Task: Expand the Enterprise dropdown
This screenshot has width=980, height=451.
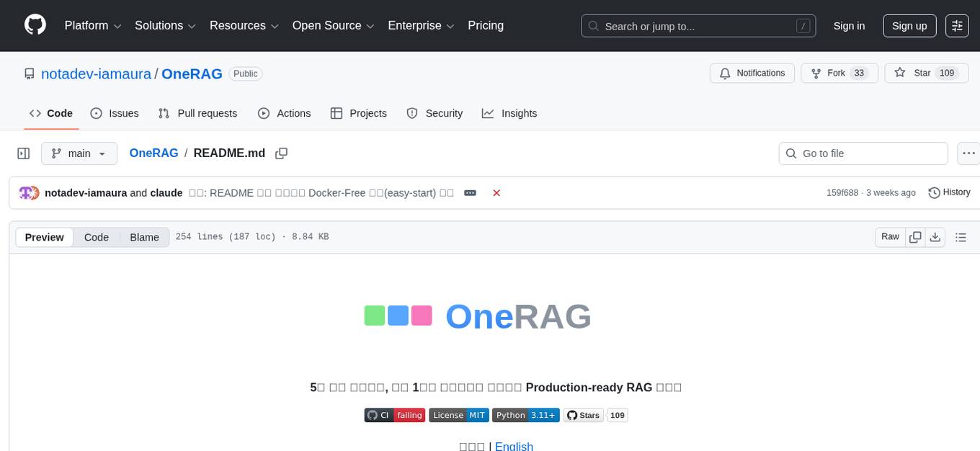Action: pyautogui.click(x=421, y=25)
